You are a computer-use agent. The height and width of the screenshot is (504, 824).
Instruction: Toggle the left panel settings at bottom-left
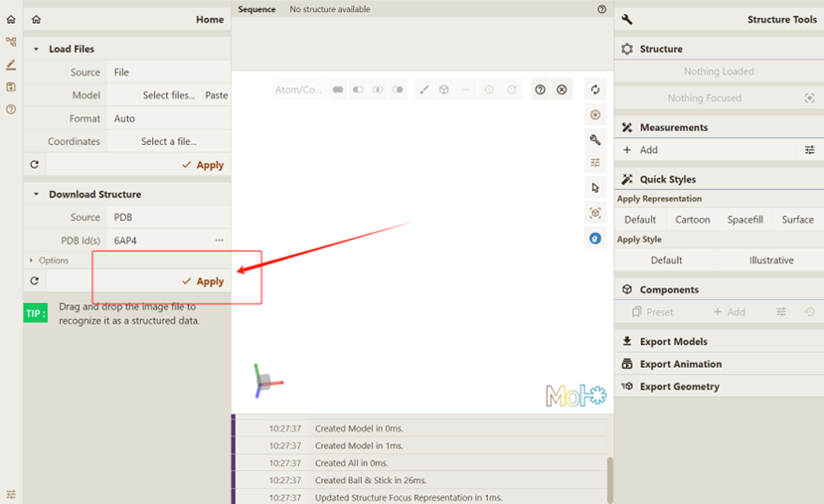11,494
